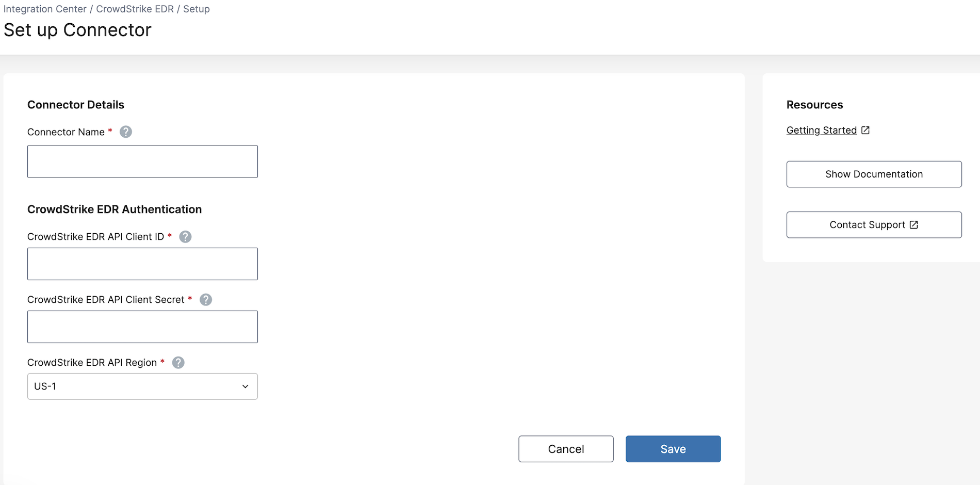Open the CrowdStrike EDR breadcrumb

135,9
